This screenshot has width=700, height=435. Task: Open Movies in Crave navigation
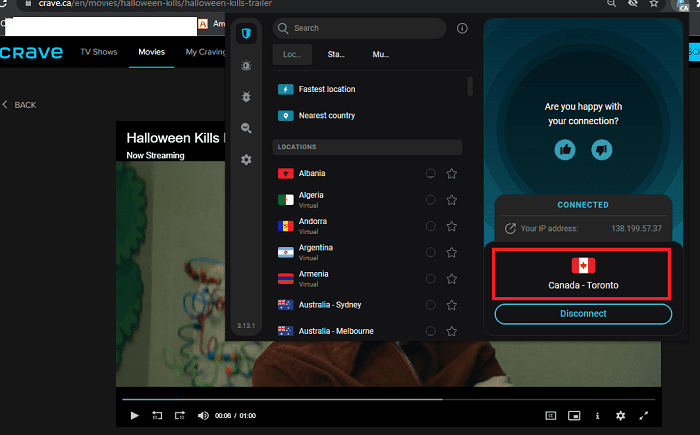point(151,52)
